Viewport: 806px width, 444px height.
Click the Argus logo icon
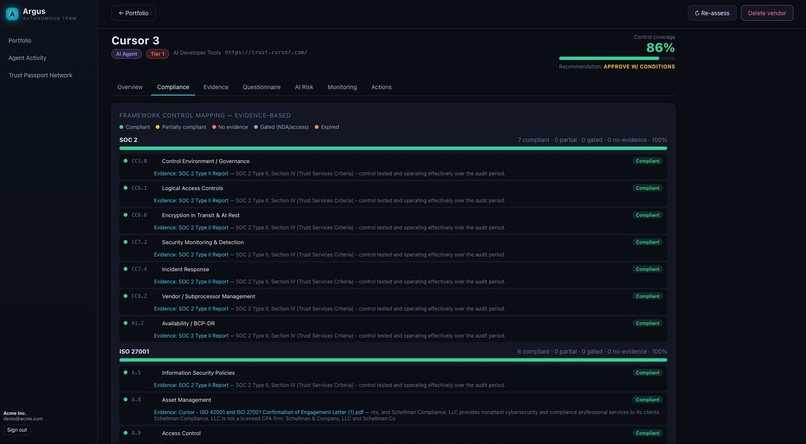point(12,14)
